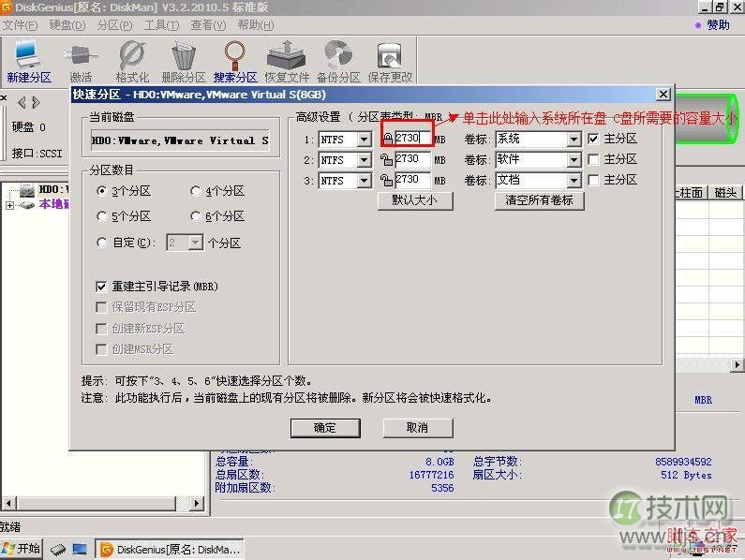Select the 5个分区 radio option

point(101,216)
